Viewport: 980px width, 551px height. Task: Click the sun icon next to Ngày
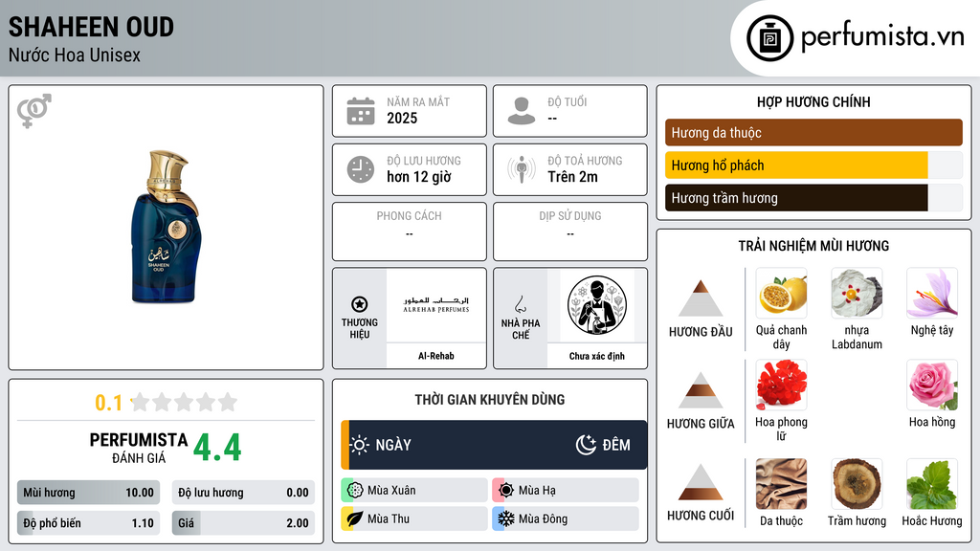click(360, 445)
